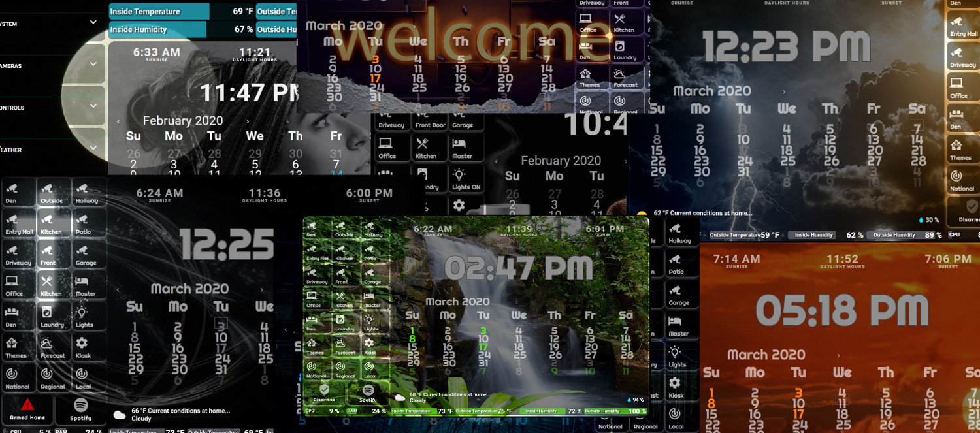The width and height of the screenshot is (980, 433).
Task: Expand the SYSTEM section chevron
Action: click(93, 22)
